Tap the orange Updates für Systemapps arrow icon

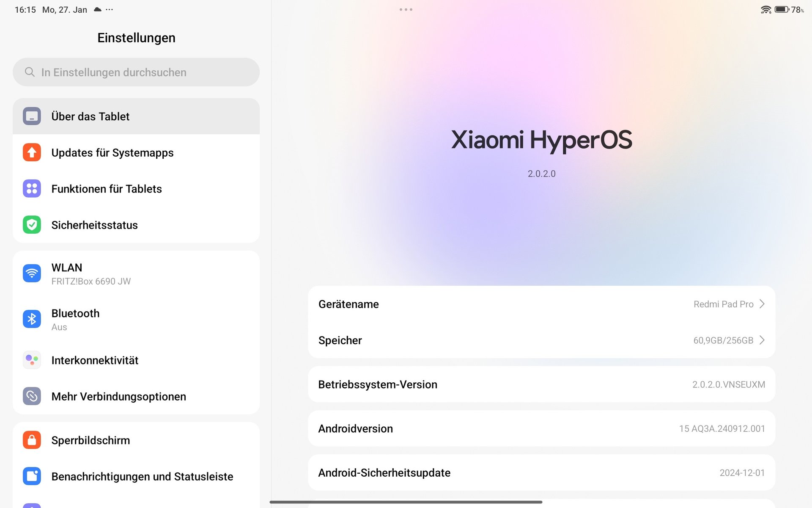[x=32, y=152]
